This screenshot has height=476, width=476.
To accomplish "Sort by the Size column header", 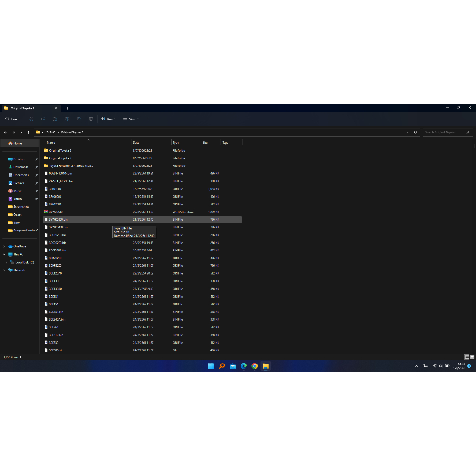I will 205,142.
